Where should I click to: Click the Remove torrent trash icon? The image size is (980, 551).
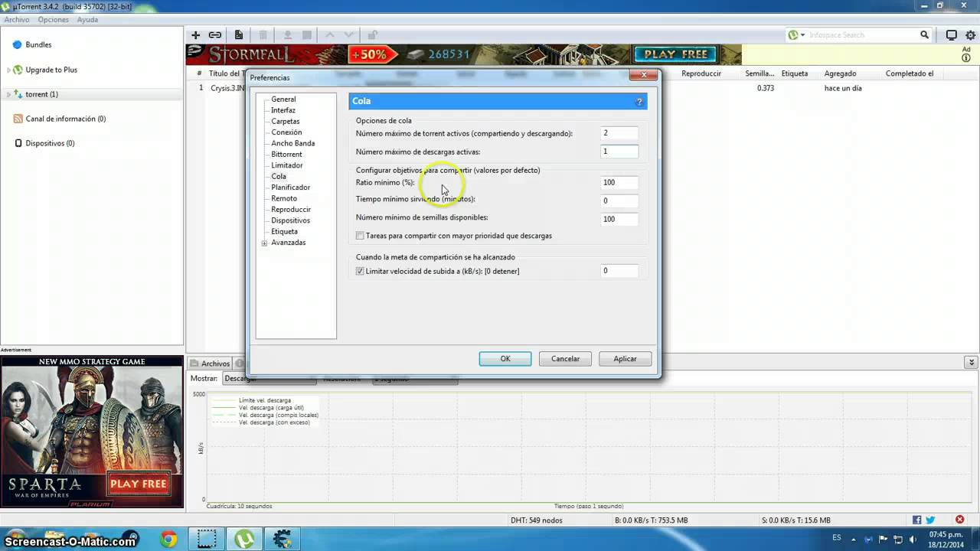pyautogui.click(x=263, y=35)
